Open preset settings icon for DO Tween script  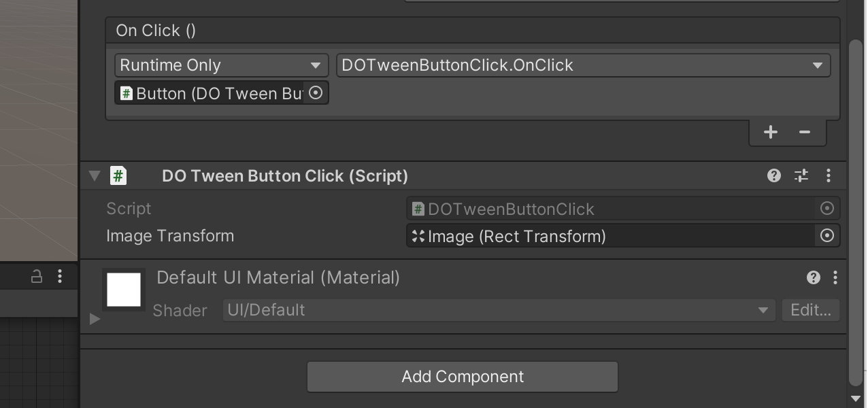pyautogui.click(x=801, y=175)
